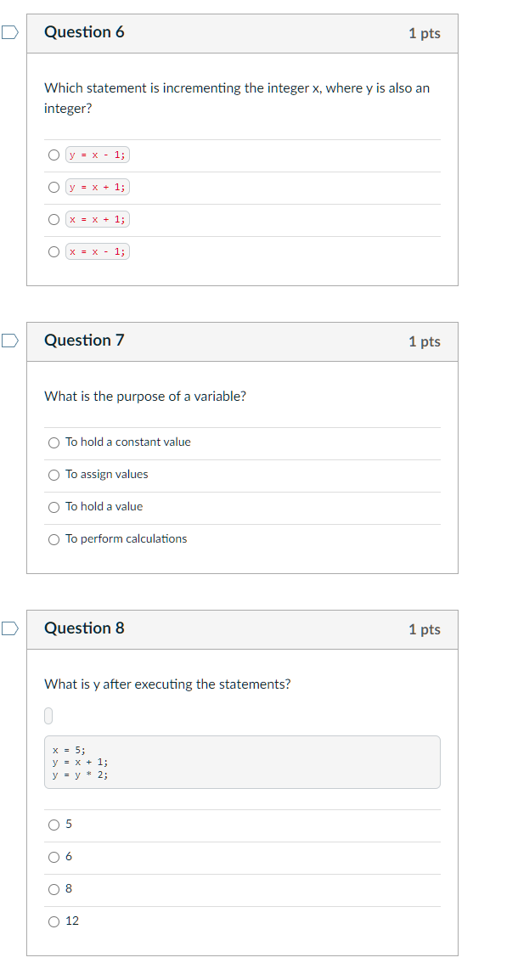The width and height of the screenshot is (518, 980).
Task: Pick 'To hold a constant value'
Action: [54, 442]
